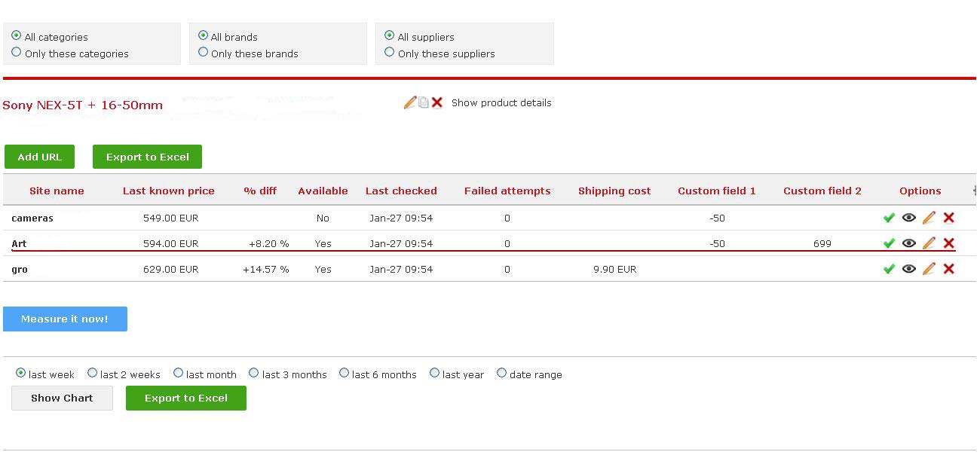Choose the Only these categories option
The height and width of the screenshot is (458, 980).
pyautogui.click(x=17, y=52)
